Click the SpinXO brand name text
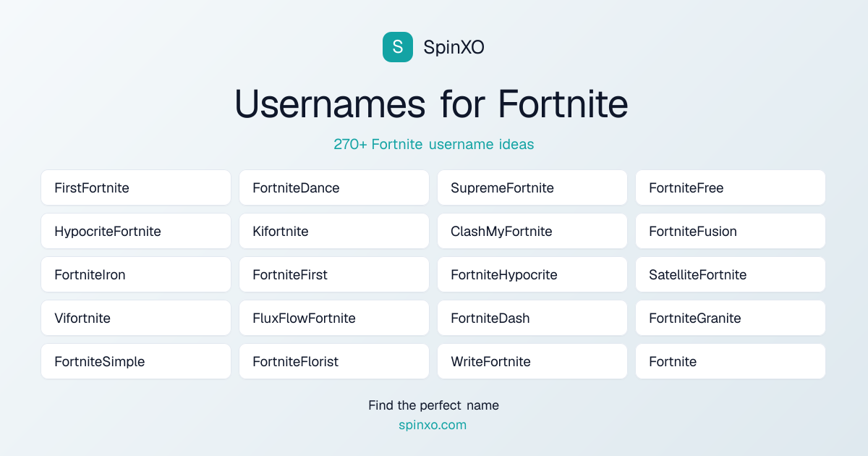This screenshot has height=456, width=868. [454, 47]
